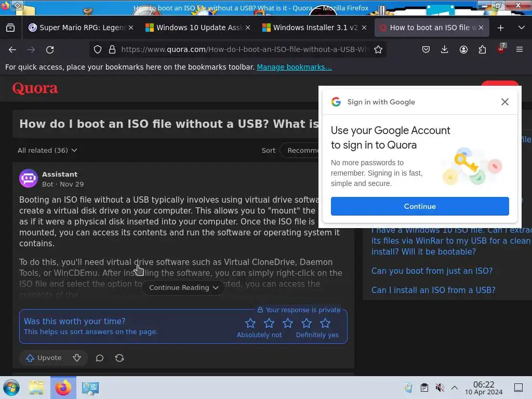The image size is (532, 399).
Task: Open Assistant profile name link
Action: click(x=60, y=175)
